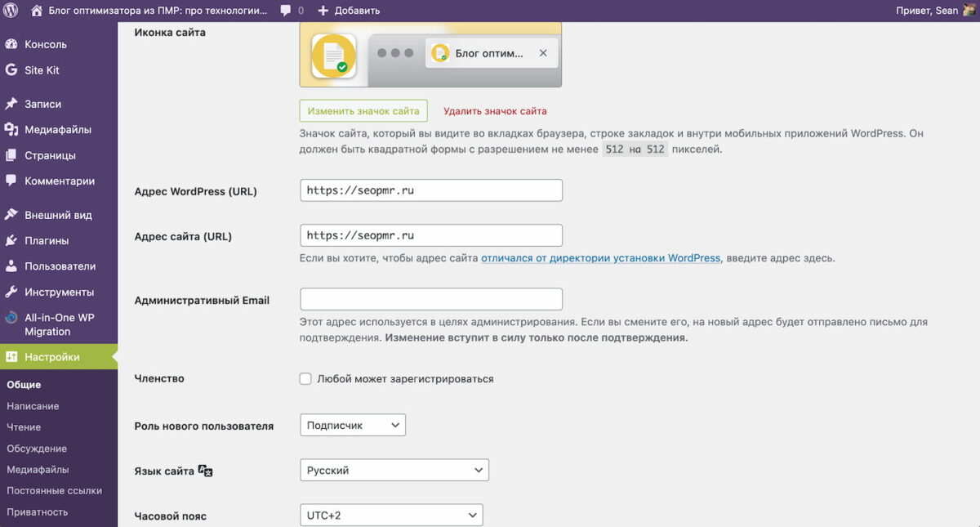Click the WordPress logo icon
Screen dimensions: 980x527
tap(11, 11)
